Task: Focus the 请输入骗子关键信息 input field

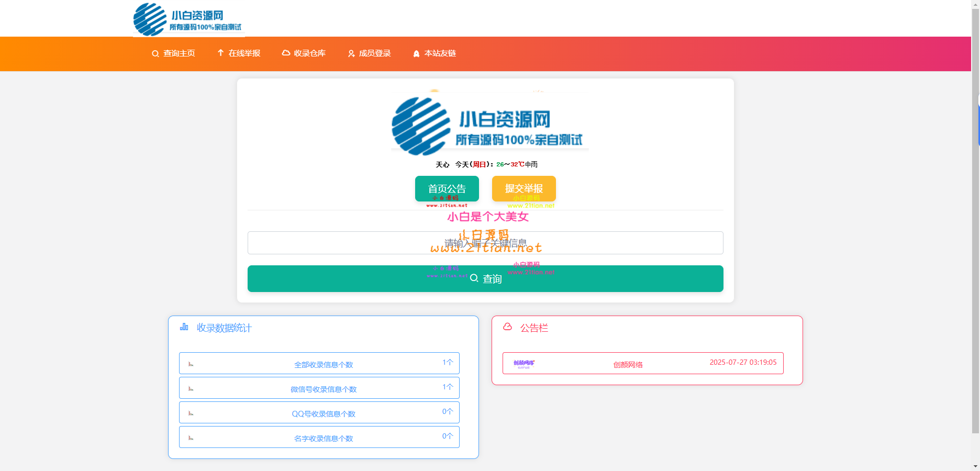Action: point(485,243)
